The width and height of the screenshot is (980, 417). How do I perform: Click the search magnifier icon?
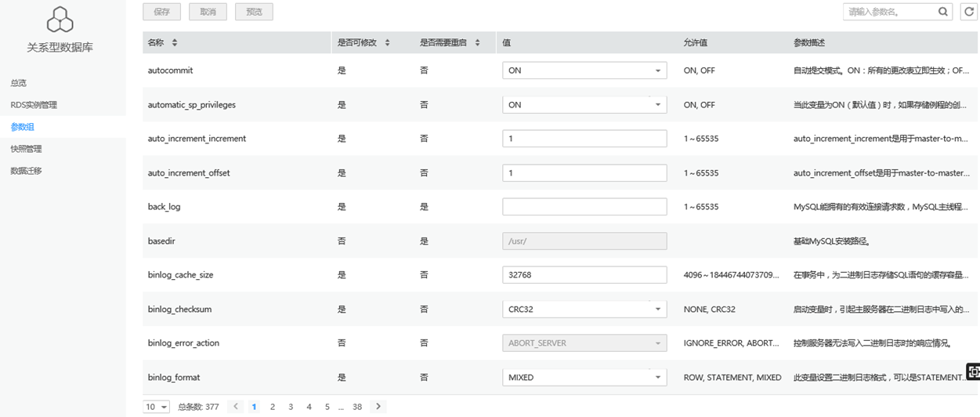[x=943, y=12]
